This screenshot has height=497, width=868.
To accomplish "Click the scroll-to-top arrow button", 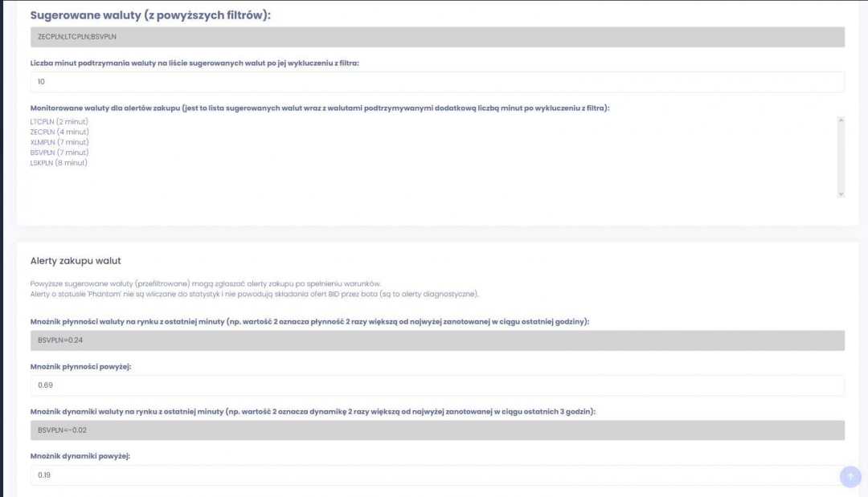I will 850,477.
